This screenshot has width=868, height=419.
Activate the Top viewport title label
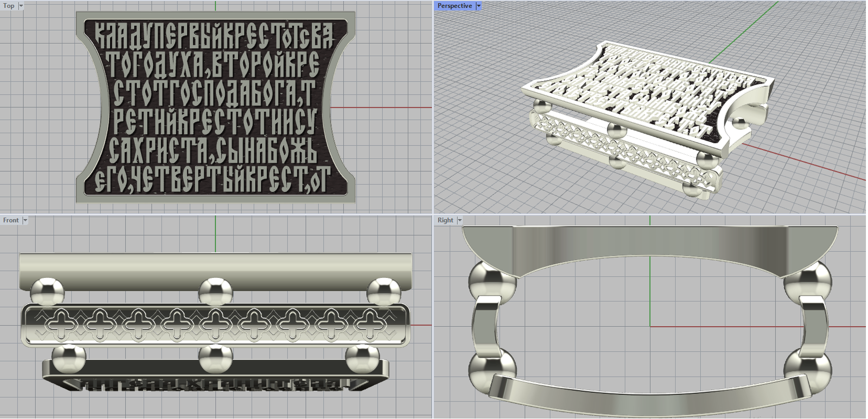9,6
